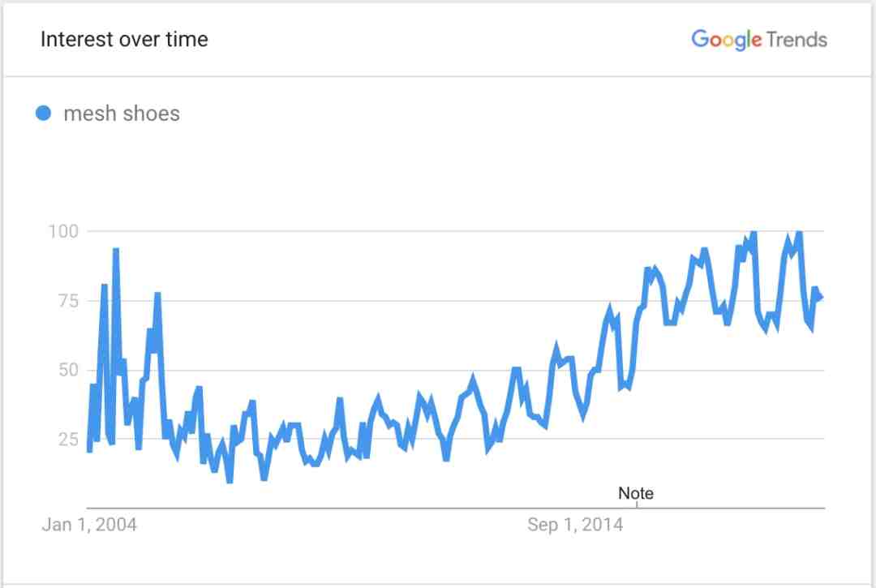876x588 pixels.
Task: Click the 25 value on the y-axis
Action: point(68,440)
